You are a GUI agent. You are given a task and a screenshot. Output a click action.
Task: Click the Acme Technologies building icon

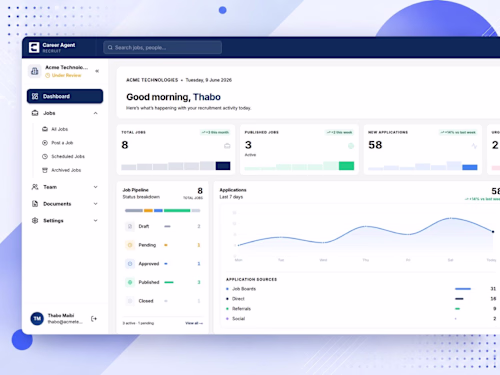(34, 71)
